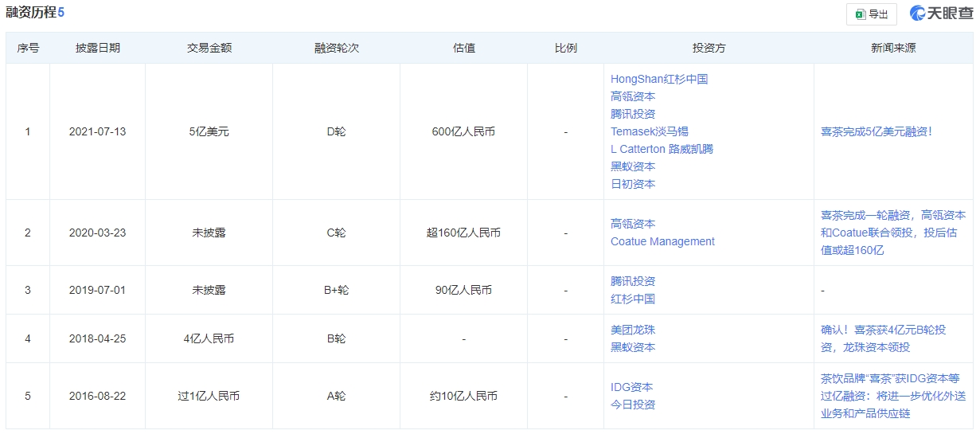Select the round cell A轮
This screenshot has width=980, height=434.
coord(337,396)
